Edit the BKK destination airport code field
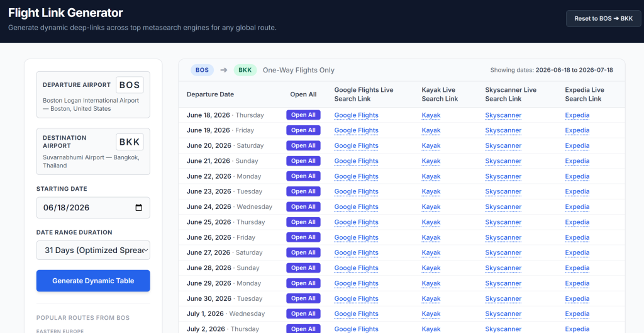This screenshot has width=644, height=333. click(x=130, y=142)
